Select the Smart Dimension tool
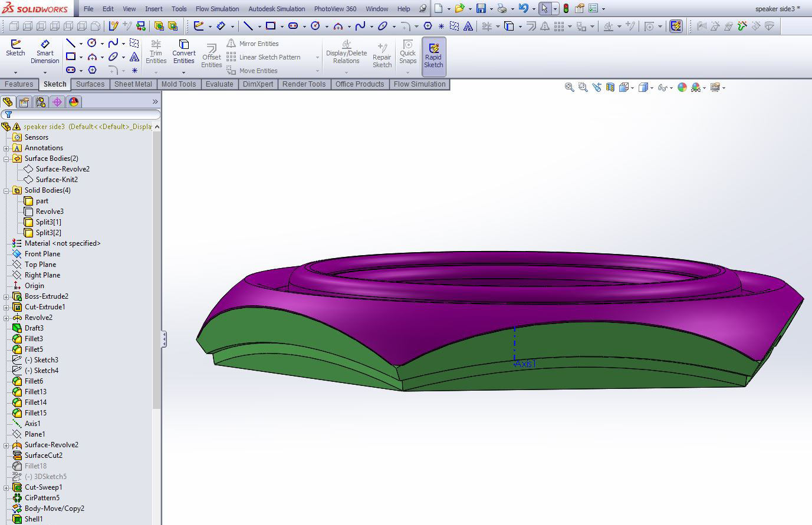The width and height of the screenshot is (812, 525). pos(45,52)
